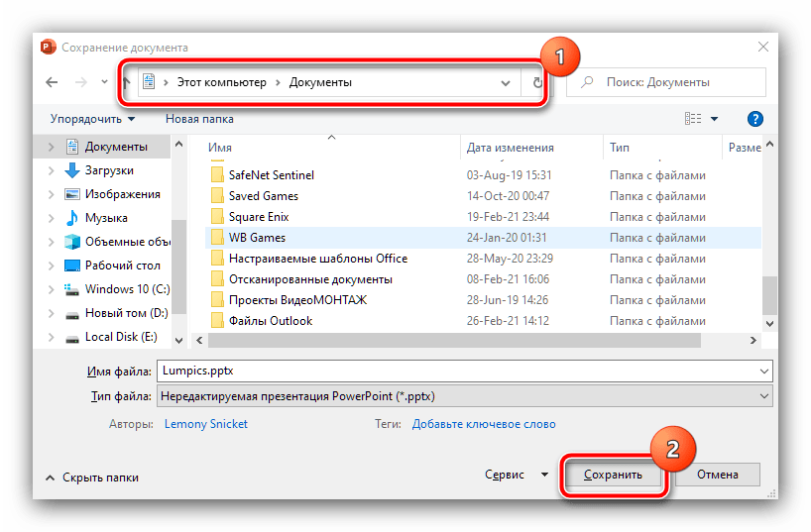Viewport: 811px width, 532px height.
Task: Click the view mode icon
Action: pos(693,119)
